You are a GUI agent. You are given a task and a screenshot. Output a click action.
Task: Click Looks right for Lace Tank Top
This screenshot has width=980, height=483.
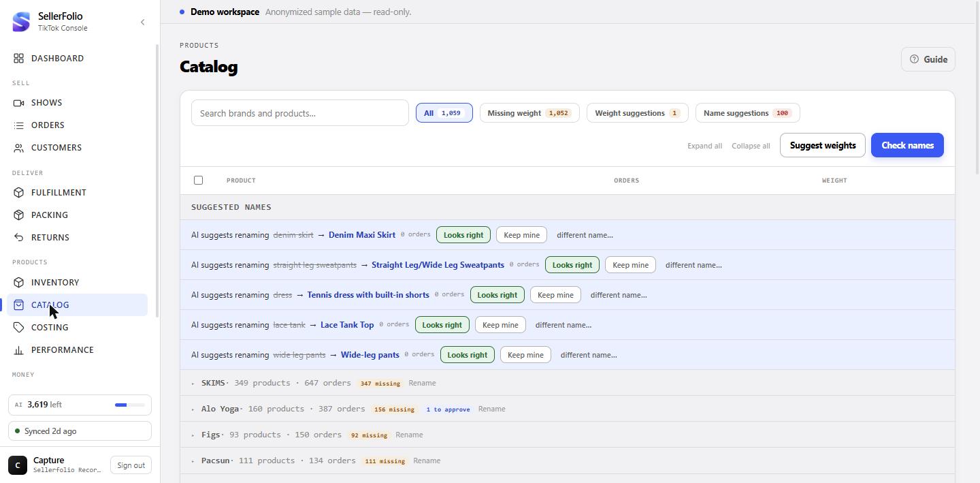tap(442, 325)
